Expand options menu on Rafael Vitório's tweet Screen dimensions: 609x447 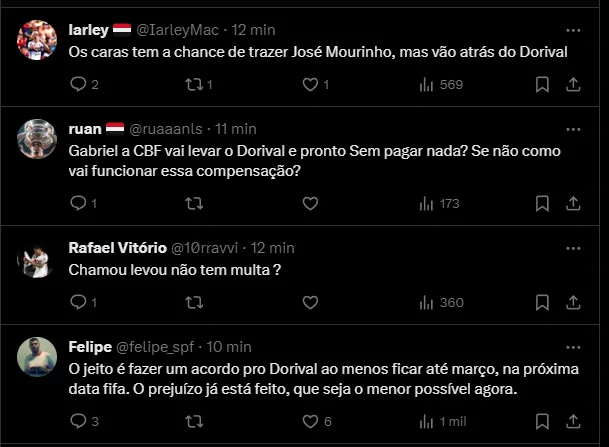coord(573,247)
